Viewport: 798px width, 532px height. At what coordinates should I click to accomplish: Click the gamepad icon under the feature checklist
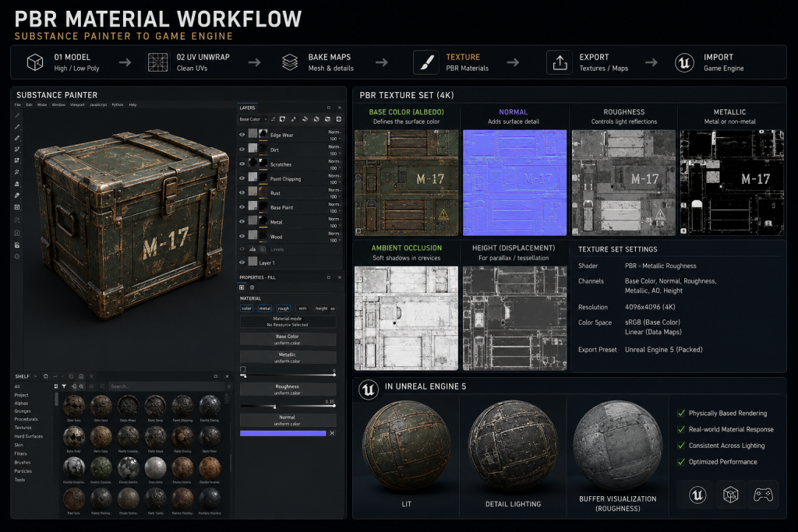coord(764,495)
